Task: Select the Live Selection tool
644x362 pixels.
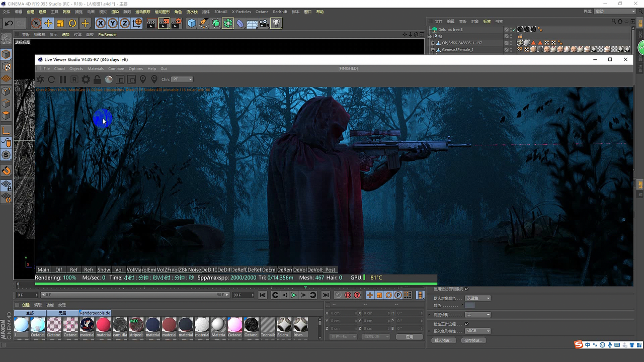Action: click(36, 23)
